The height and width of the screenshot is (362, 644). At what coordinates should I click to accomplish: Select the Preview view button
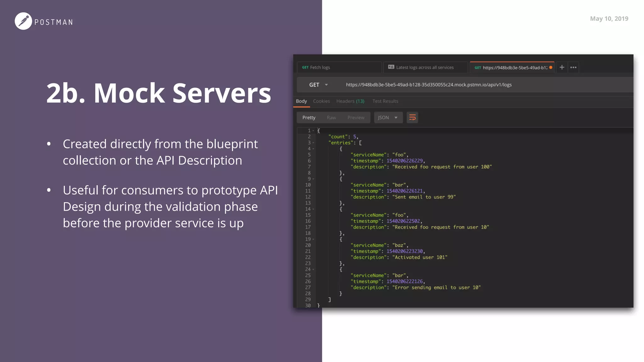click(356, 118)
